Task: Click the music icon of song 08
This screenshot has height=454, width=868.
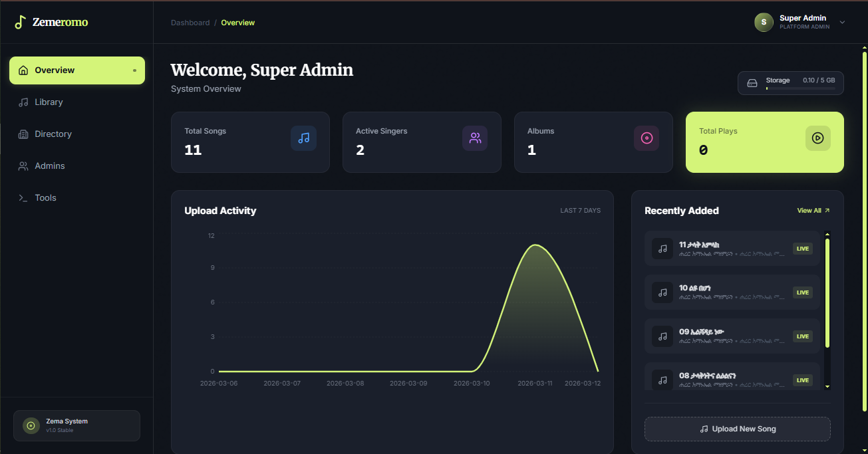Action: click(x=662, y=380)
